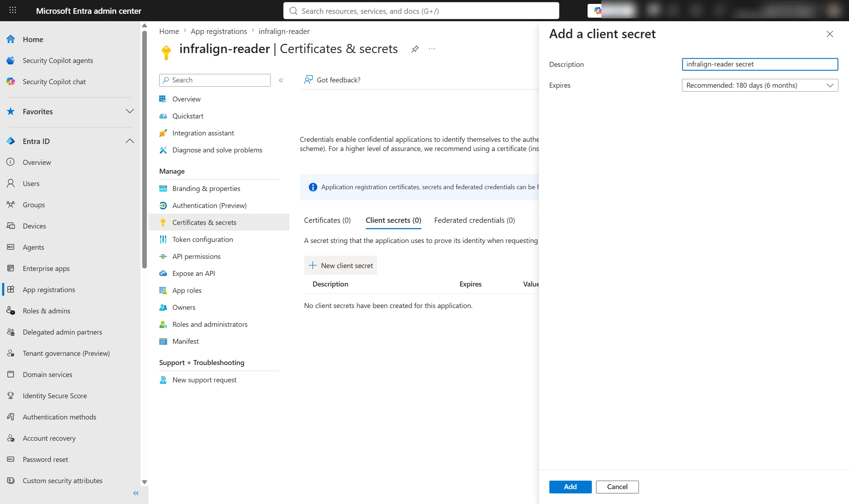
Task: Open the app launcher waffle icon
Action: point(13,10)
